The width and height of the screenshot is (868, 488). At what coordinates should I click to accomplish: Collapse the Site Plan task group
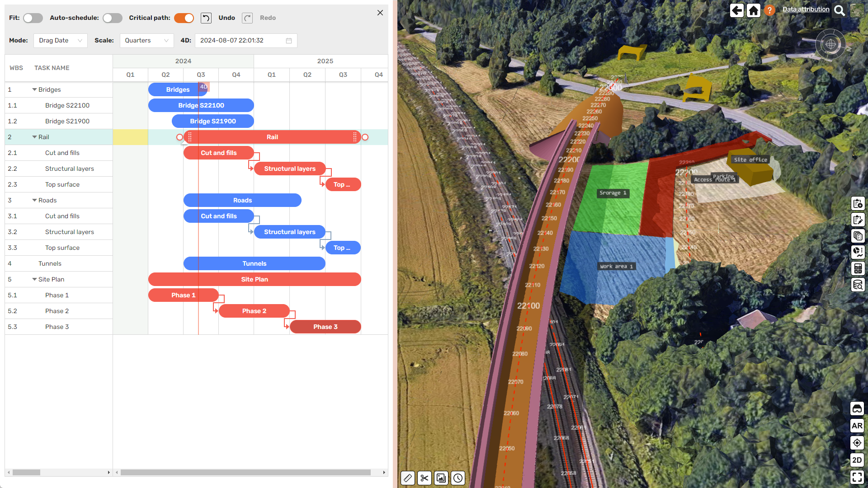pos(34,279)
